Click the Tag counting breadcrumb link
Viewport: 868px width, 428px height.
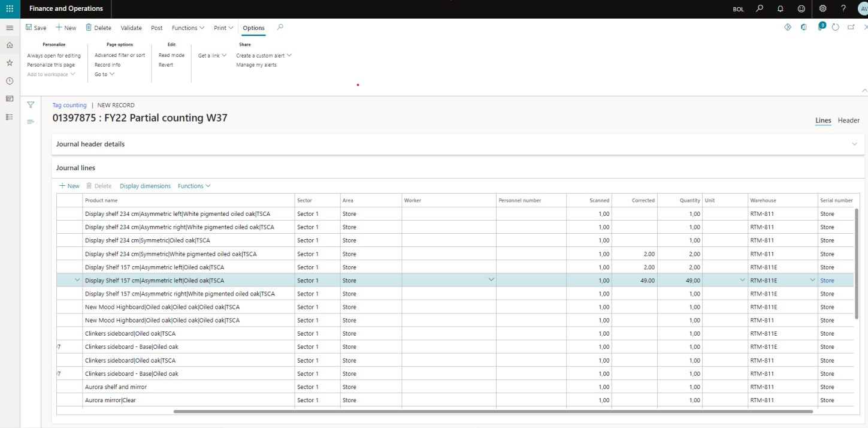pyautogui.click(x=69, y=106)
